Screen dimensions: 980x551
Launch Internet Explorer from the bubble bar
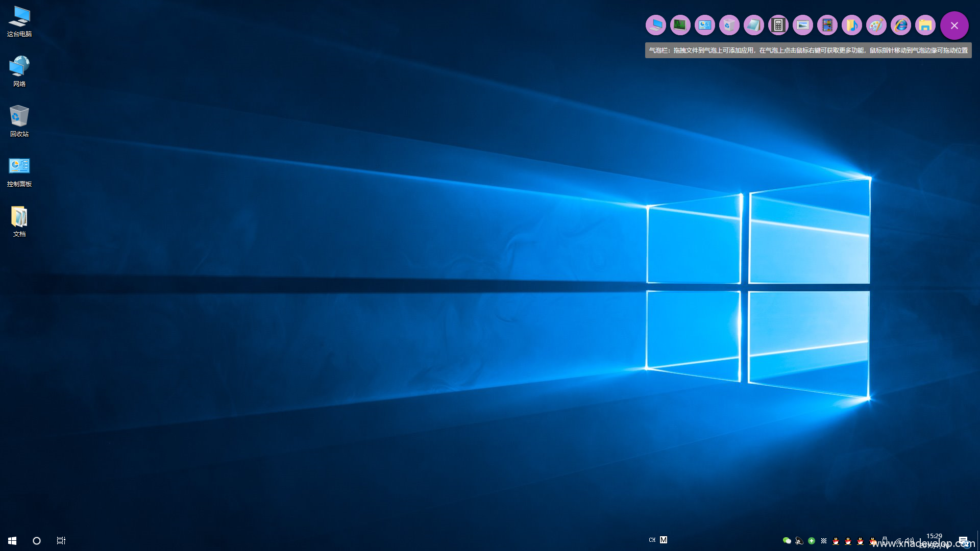tap(900, 25)
